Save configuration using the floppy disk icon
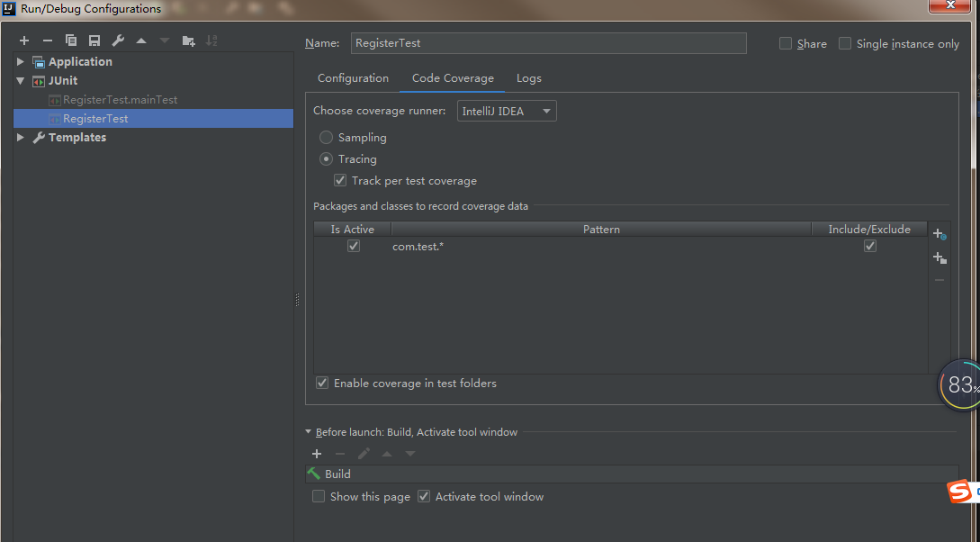 pos(94,41)
